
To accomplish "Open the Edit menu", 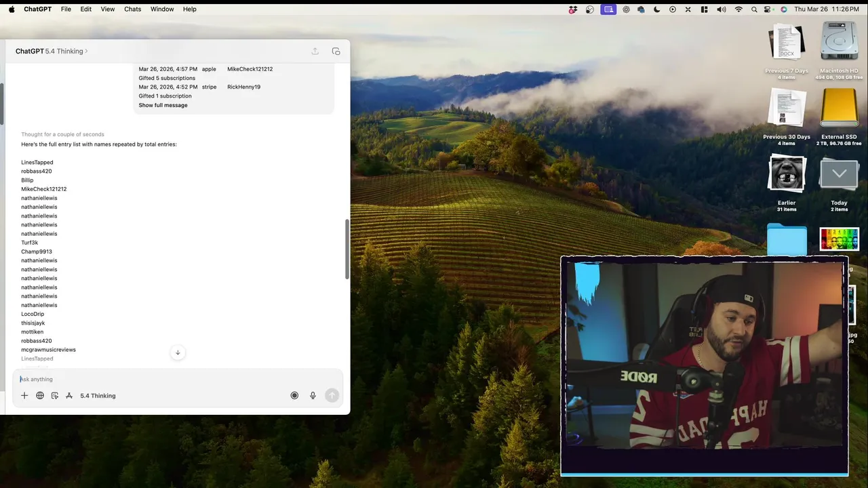I will point(86,9).
